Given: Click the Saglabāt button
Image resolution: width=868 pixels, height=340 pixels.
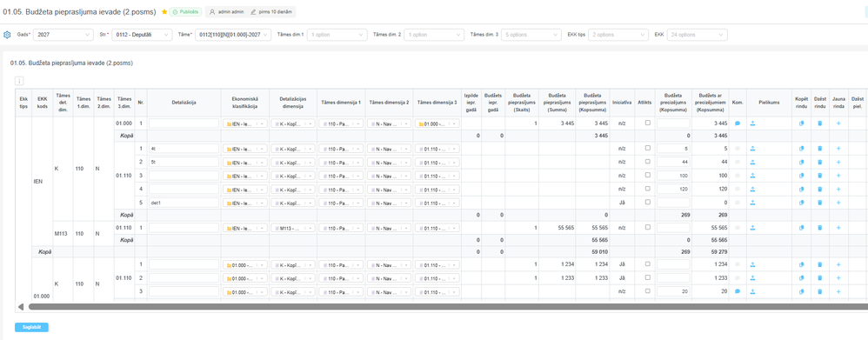Looking at the screenshot, I should (31, 327).
